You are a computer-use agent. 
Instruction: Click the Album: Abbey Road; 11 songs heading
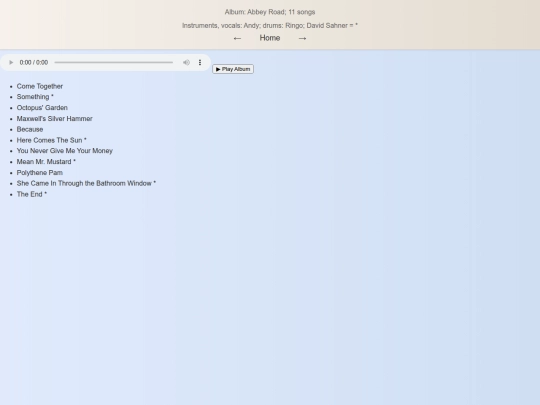tap(270, 12)
